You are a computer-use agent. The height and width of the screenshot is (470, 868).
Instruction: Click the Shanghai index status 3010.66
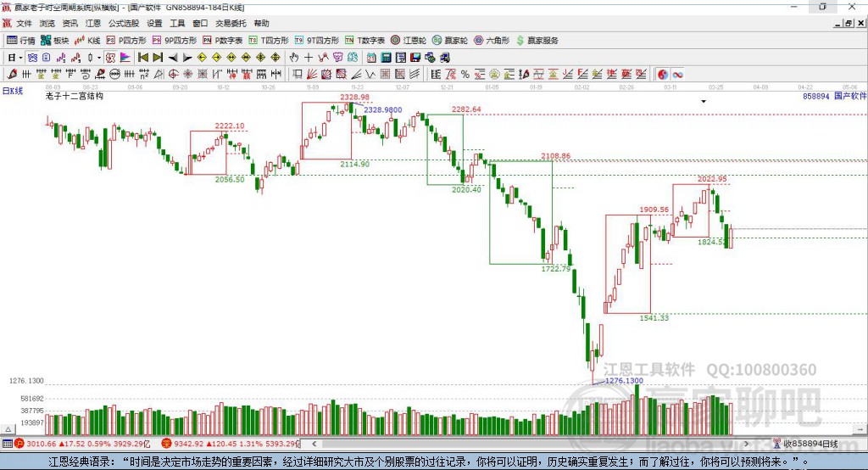(82, 444)
